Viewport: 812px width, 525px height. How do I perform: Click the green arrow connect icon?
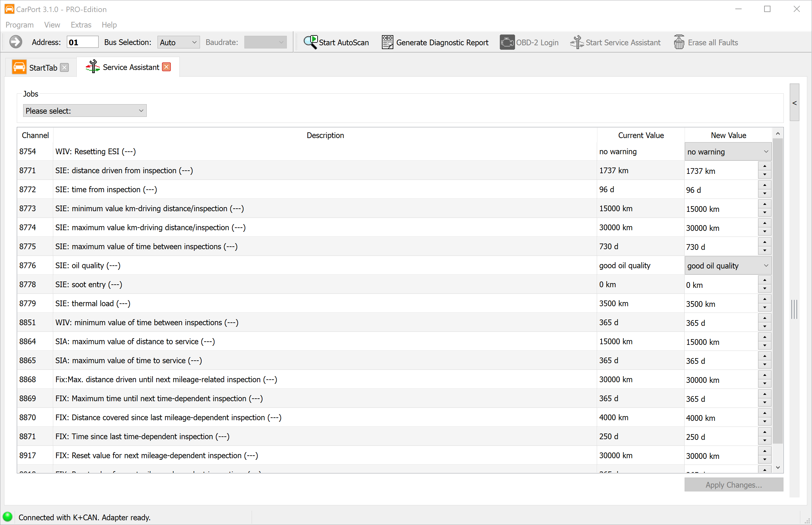pyautogui.click(x=15, y=42)
